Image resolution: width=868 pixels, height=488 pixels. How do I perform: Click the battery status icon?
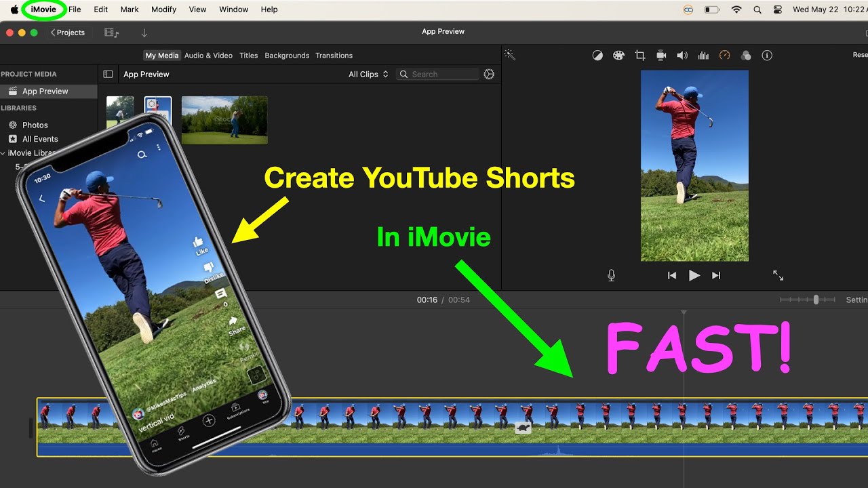click(x=711, y=9)
